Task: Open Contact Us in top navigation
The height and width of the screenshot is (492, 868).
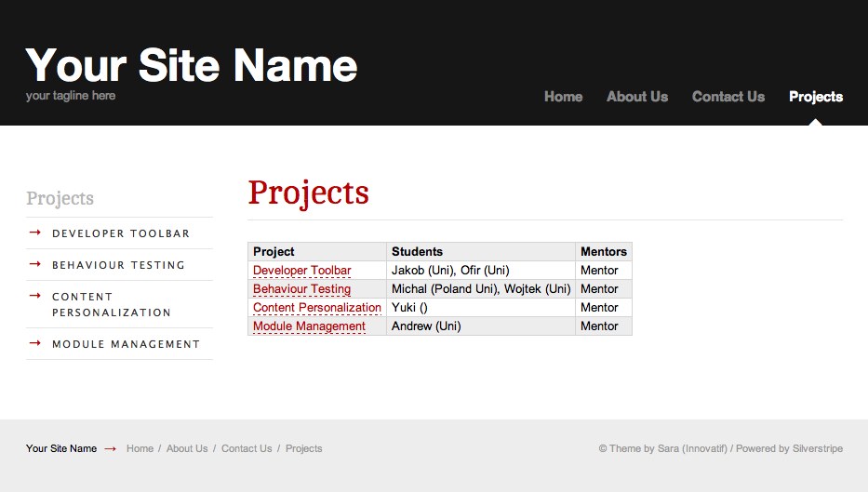Action: pos(728,97)
